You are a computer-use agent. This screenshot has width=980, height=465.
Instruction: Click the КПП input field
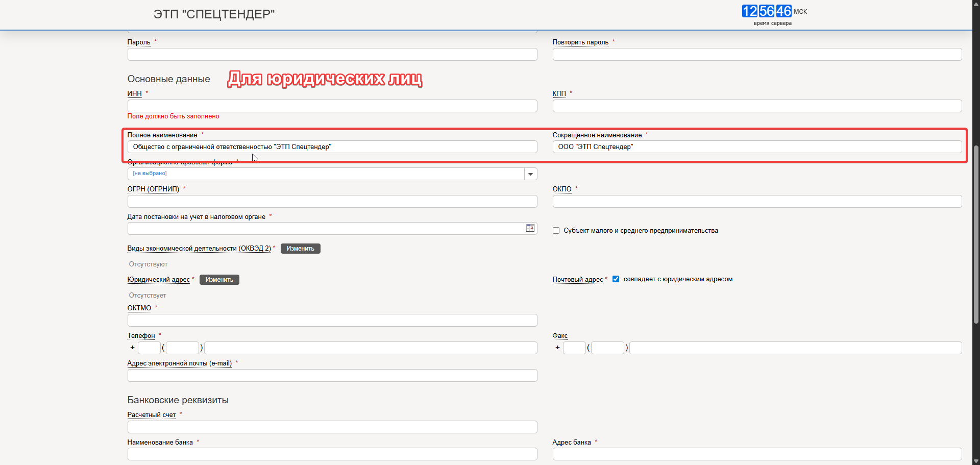756,106
